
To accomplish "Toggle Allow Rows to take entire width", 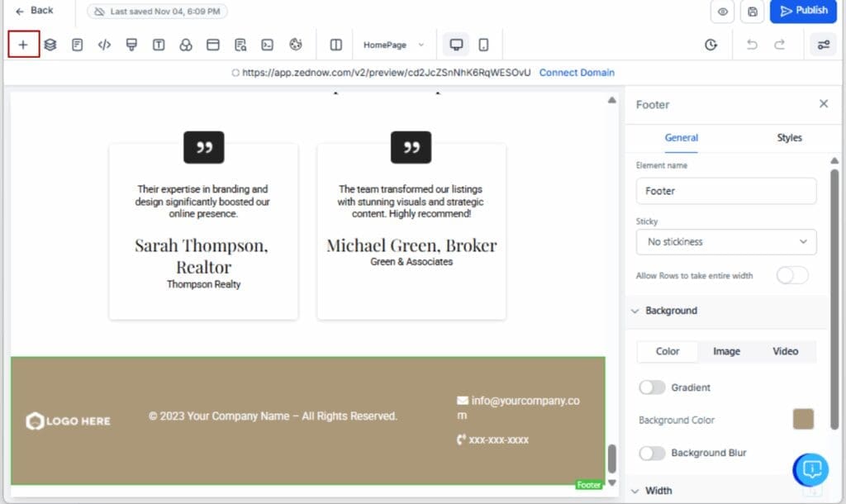I will (791, 275).
